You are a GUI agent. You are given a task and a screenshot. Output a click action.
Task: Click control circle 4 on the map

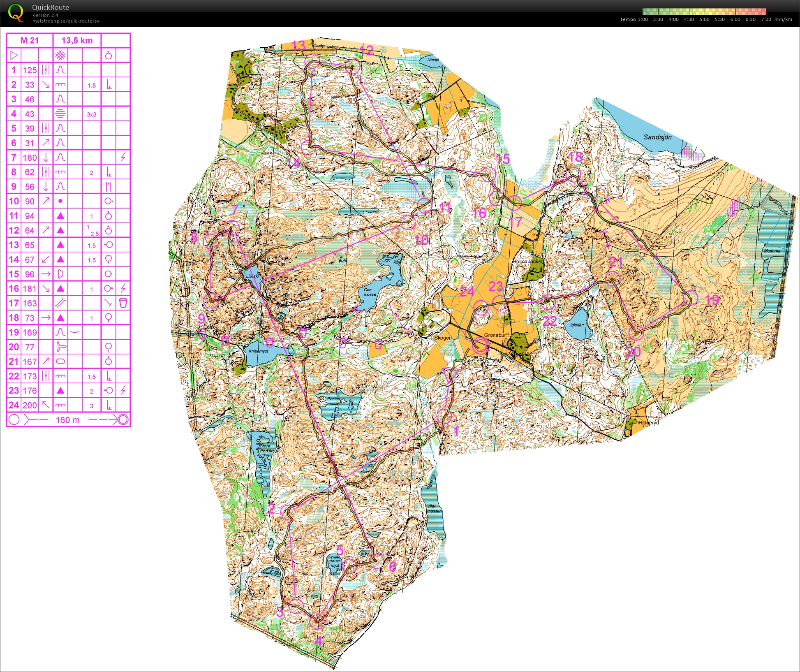click(317, 621)
